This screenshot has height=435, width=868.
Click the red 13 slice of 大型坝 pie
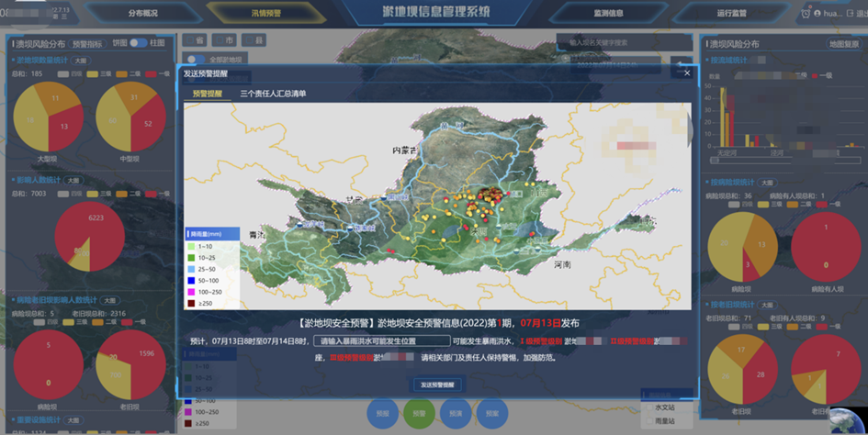point(65,128)
